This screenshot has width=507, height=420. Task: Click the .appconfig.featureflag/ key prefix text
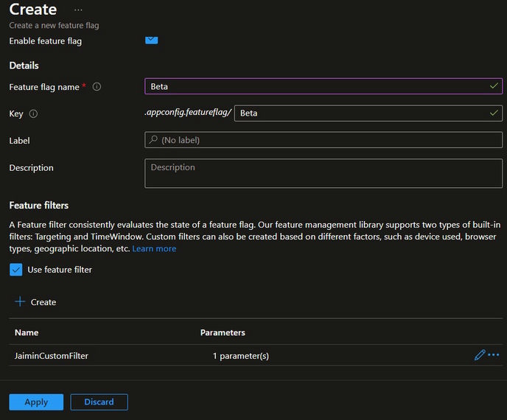pos(188,113)
